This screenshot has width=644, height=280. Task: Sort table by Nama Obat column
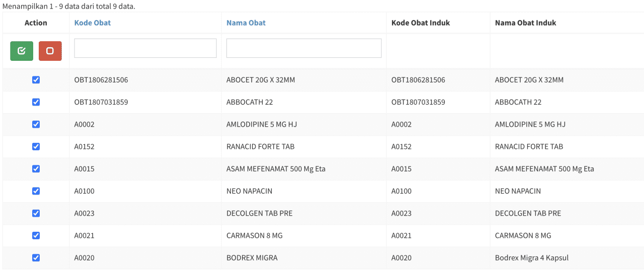(x=246, y=23)
